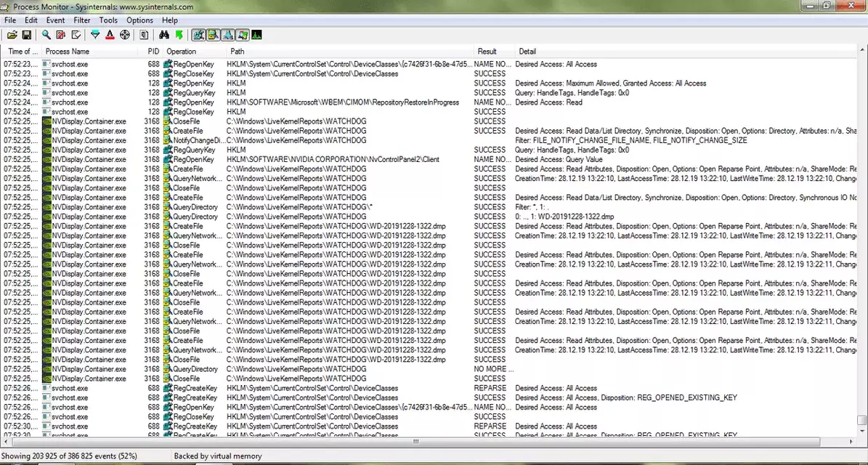Viewport: 868px width, 465px height.
Task: Select the NotifyChangeDi... operation cell
Action: (198, 141)
